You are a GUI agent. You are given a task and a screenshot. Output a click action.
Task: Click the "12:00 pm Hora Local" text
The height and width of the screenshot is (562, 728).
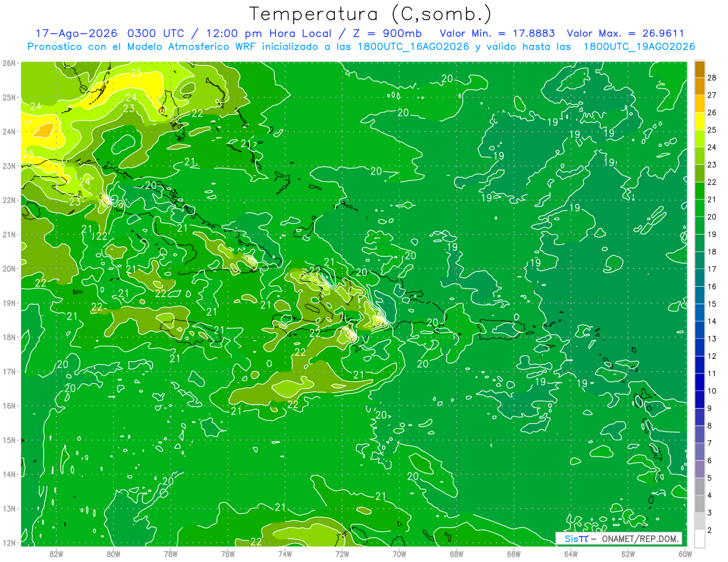[268, 33]
